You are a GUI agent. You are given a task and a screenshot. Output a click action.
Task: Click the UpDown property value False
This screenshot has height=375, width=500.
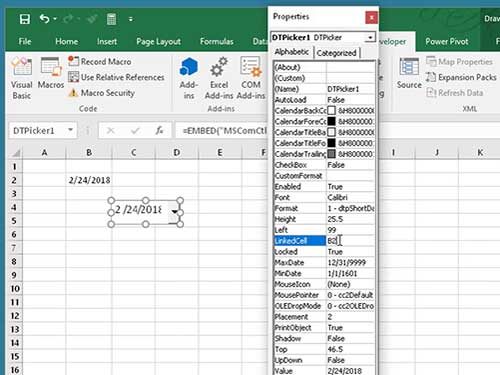350,360
